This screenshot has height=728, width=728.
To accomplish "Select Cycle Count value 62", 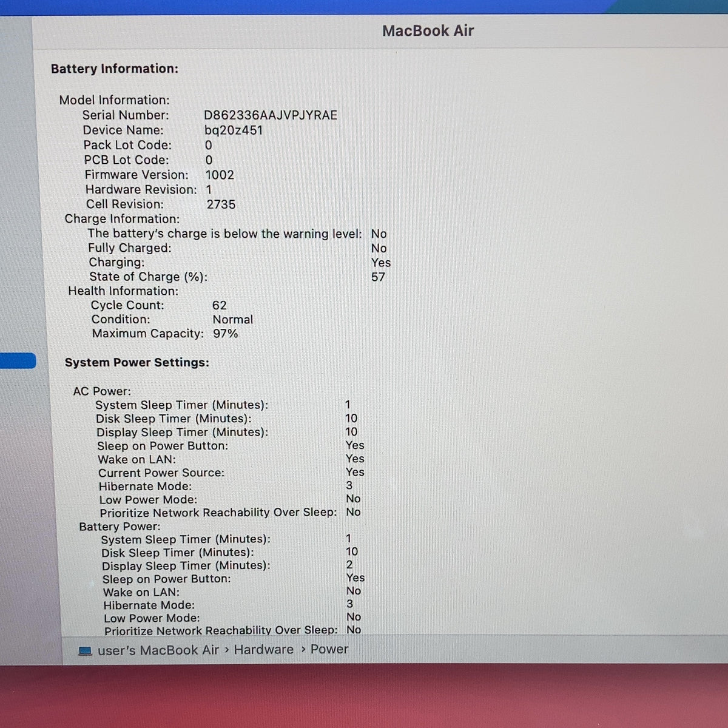I will [x=219, y=306].
